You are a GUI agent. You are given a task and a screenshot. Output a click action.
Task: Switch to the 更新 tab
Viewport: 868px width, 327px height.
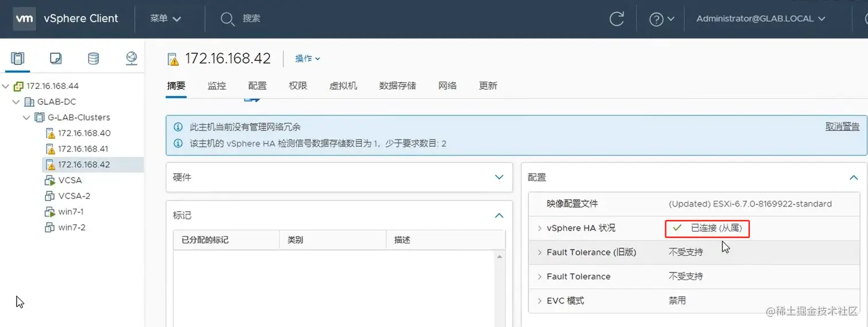click(488, 85)
